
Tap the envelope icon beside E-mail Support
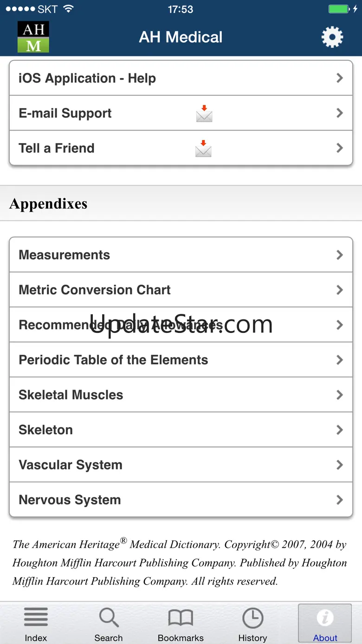[204, 113]
